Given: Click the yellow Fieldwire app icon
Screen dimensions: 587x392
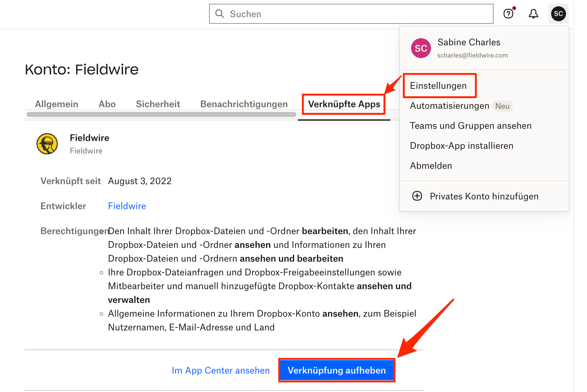Looking at the screenshot, I should [47, 144].
